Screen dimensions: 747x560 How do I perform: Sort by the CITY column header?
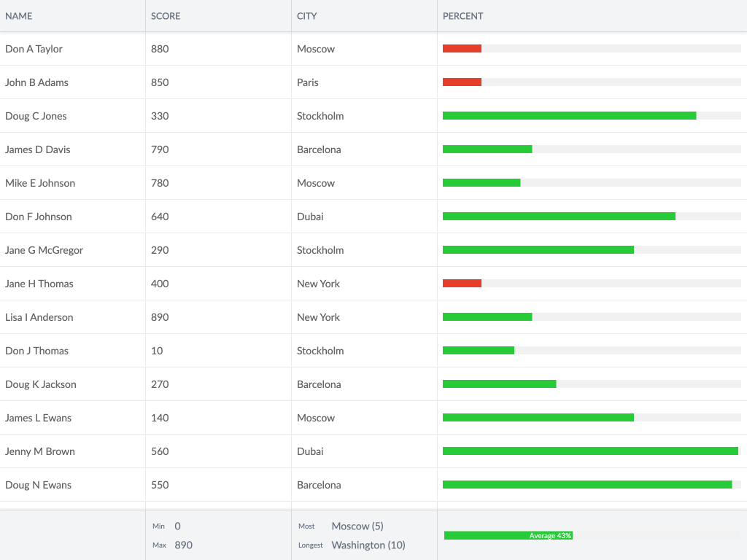[x=364, y=16]
